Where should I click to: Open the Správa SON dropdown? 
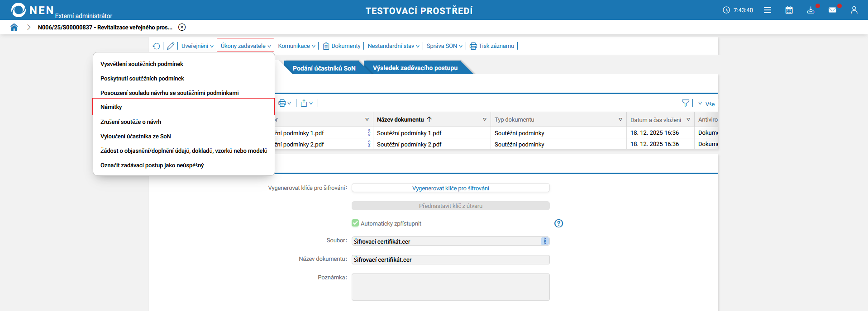(444, 46)
